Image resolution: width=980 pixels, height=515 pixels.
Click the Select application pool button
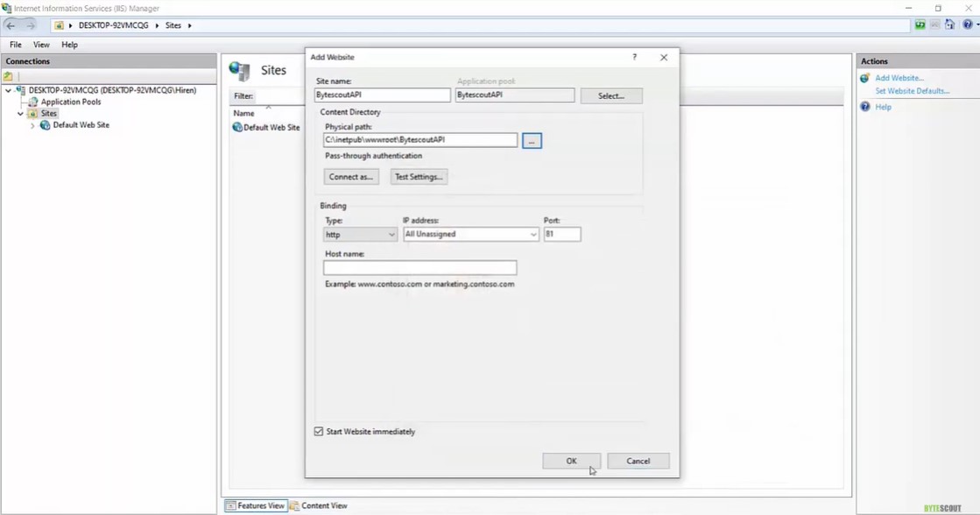(611, 95)
